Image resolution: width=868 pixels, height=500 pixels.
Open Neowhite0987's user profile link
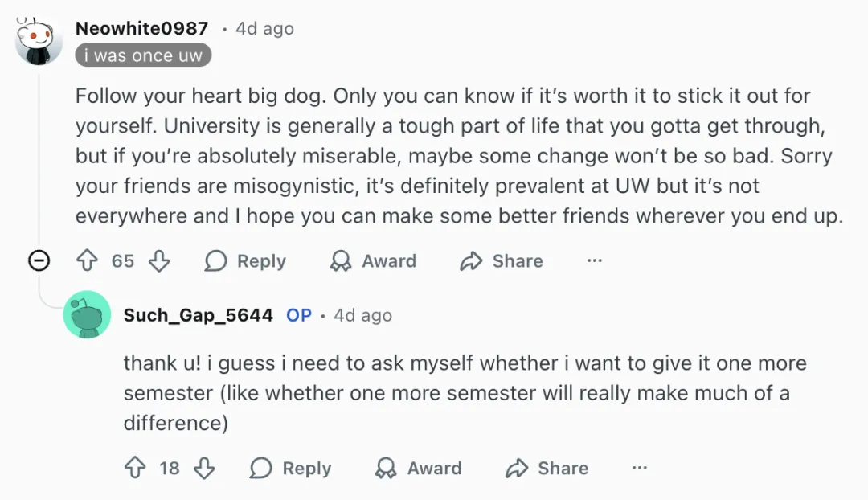[x=141, y=28]
